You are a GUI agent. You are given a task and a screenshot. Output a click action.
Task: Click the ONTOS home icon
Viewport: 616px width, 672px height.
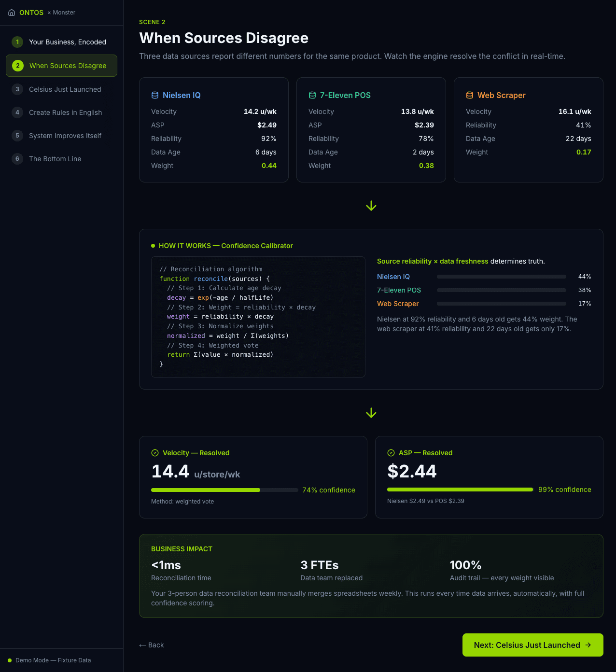coord(11,12)
